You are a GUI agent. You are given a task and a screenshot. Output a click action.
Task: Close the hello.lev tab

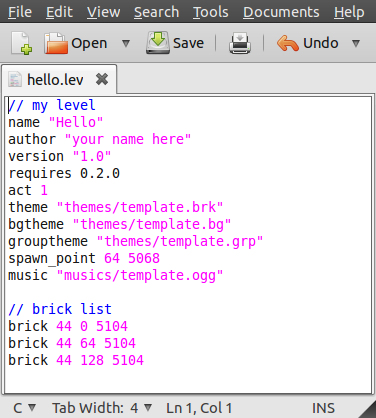tap(102, 79)
